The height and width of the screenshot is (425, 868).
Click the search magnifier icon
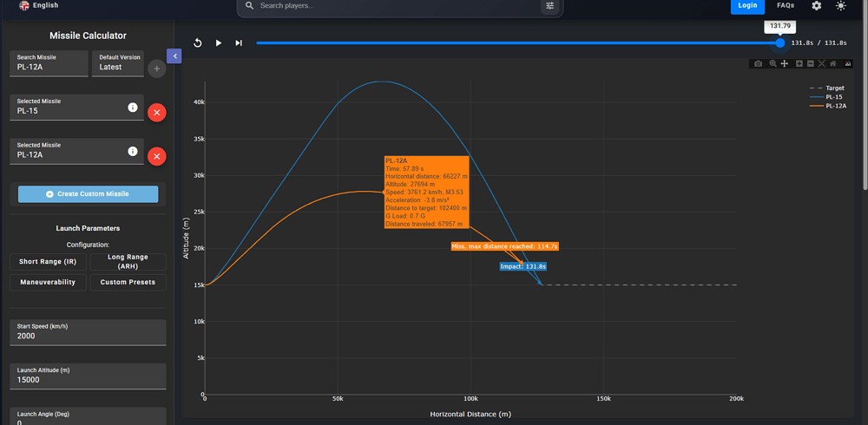click(249, 5)
